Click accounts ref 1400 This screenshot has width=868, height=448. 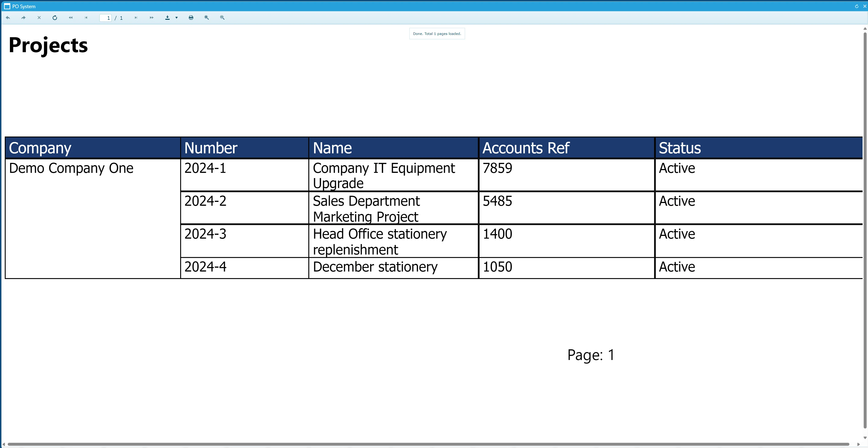click(x=567, y=241)
